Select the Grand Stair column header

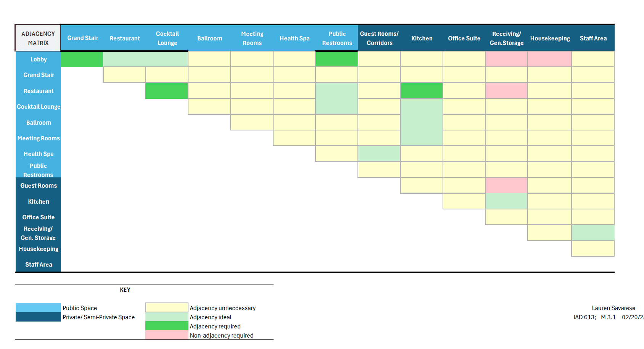click(x=82, y=38)
